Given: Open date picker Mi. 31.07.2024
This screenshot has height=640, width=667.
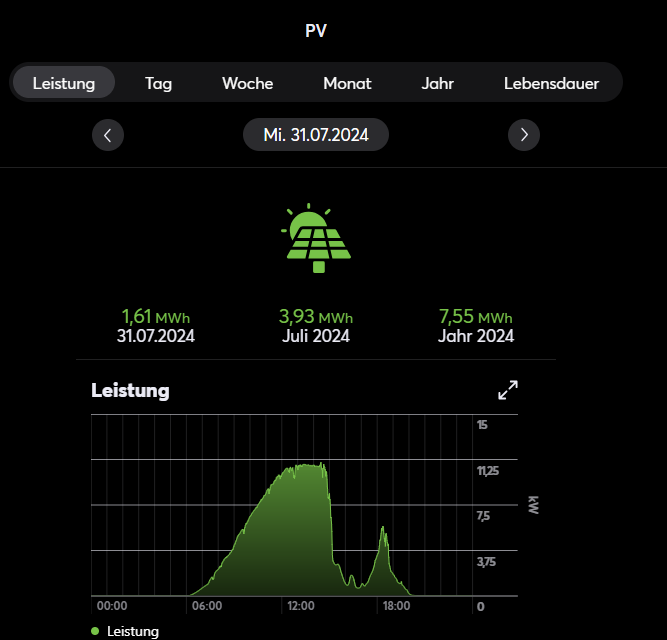Looking at the screenshot, I should click(316, 135).
